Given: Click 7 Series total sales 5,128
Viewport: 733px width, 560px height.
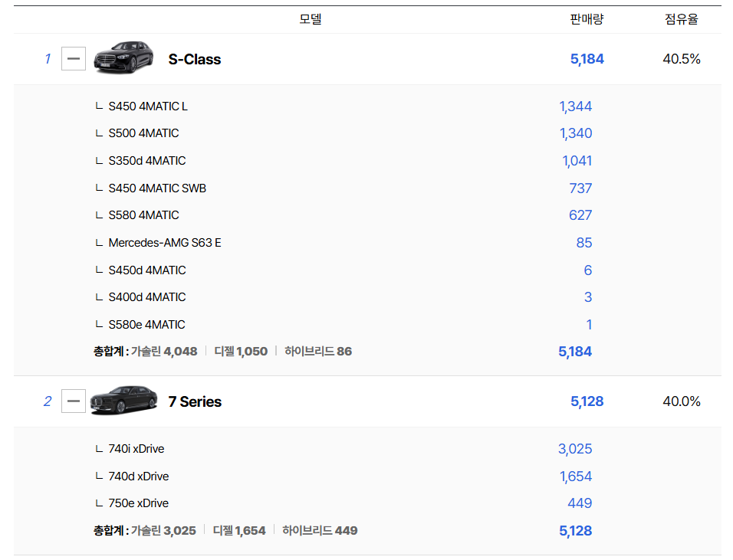Looking at the screenshot, I should pyautogui.click(x=587, y=401).
